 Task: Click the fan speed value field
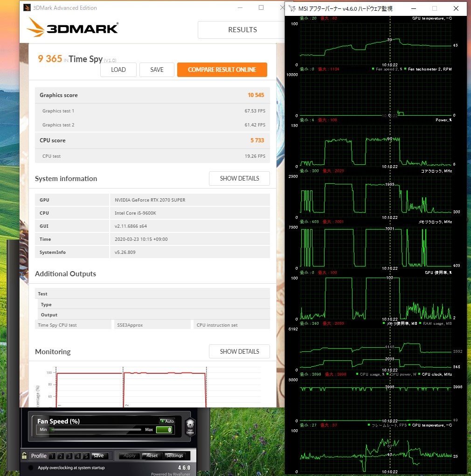coord(164,429)
